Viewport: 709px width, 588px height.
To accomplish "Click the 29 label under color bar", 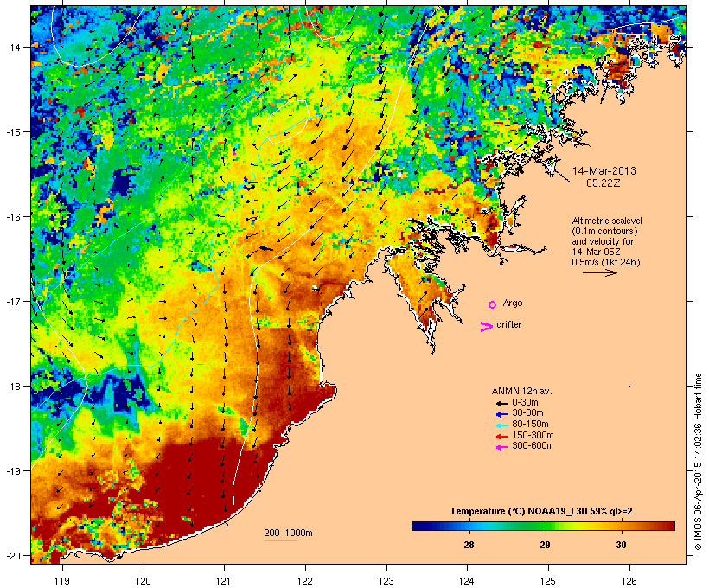I will (x=545, y=545).
